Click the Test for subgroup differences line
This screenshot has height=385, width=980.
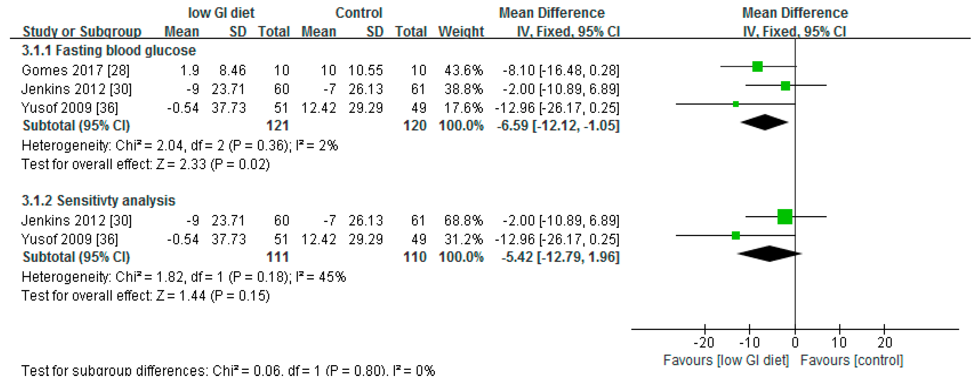(228, 370)
